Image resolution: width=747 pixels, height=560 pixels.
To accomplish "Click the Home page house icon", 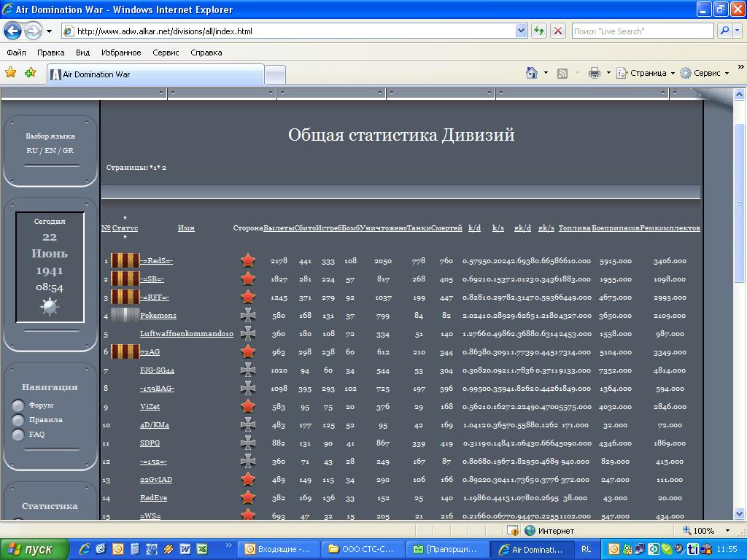I will (x=533, y=73).
